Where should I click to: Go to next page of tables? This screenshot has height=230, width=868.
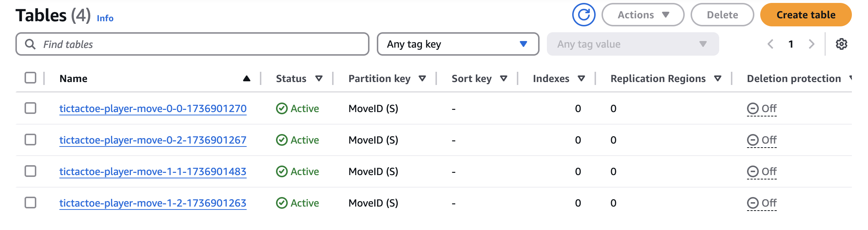tap(812, 44)
